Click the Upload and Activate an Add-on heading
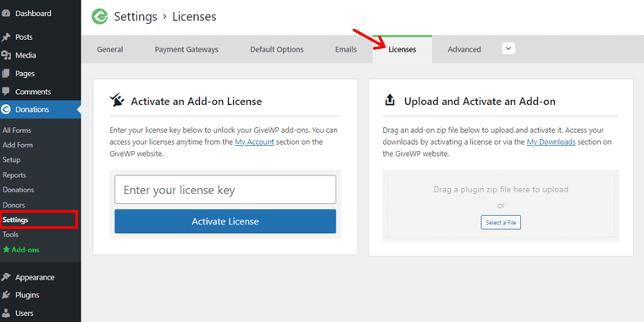 click(480, 102)
